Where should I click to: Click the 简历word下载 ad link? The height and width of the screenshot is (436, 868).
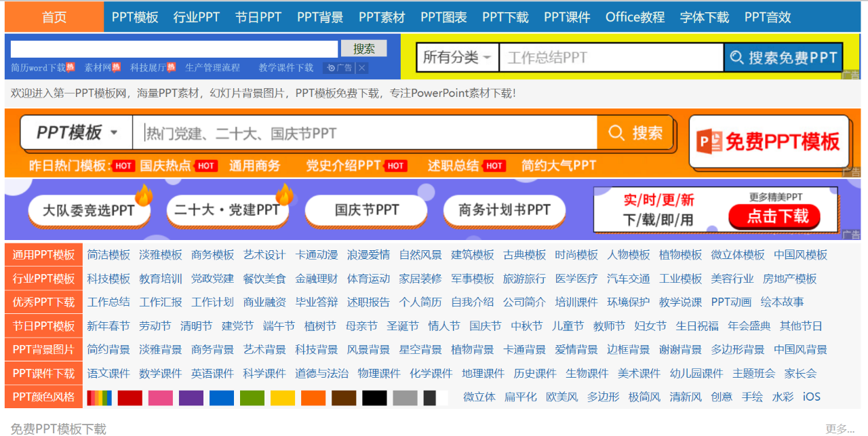click(x=39, y=68)
